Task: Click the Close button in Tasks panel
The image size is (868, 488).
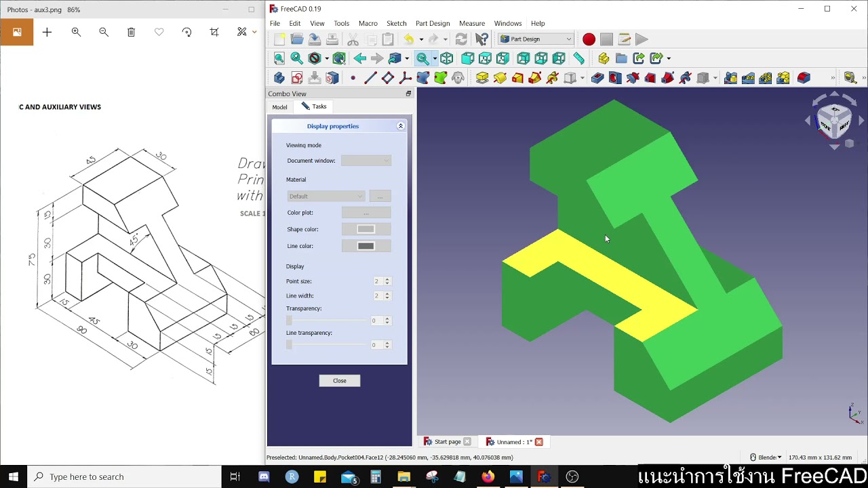Action: coord(340,381)
